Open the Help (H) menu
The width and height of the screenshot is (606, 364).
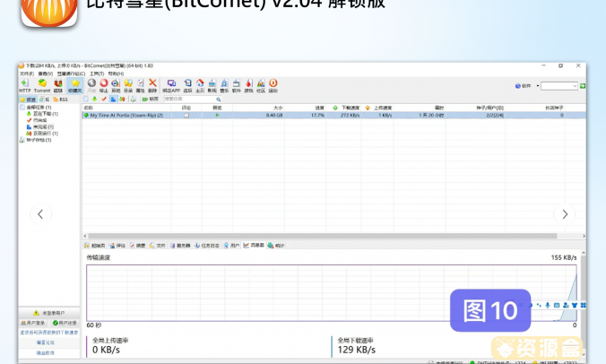(116, 74)
